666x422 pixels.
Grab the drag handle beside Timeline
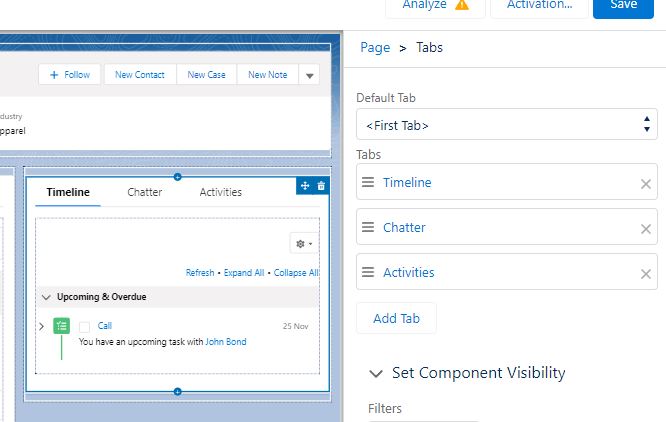pyautogui.click(x=368, y=183)
